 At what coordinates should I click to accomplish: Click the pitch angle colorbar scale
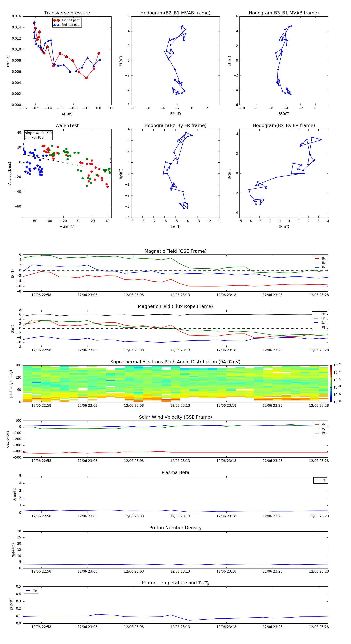click(331, 384)
